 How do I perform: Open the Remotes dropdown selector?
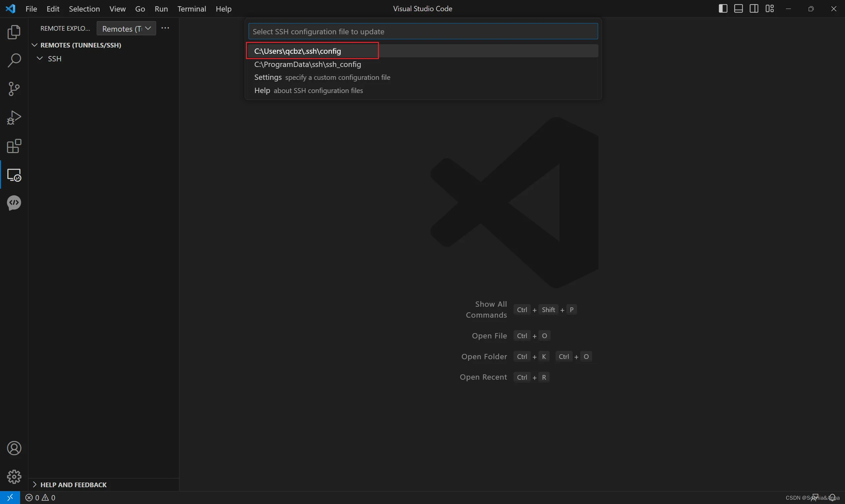126,28
